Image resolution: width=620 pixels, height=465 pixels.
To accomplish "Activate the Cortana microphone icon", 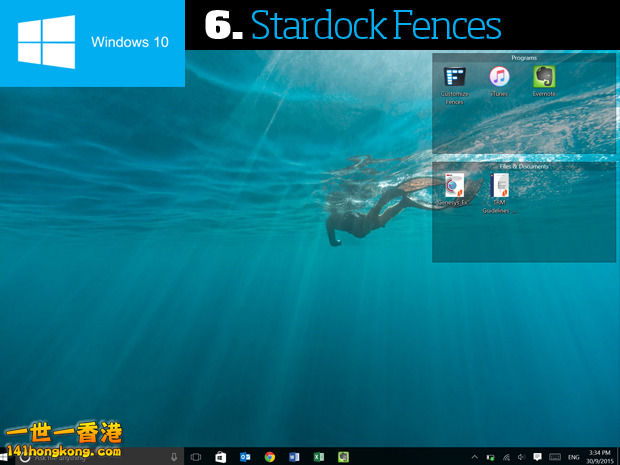I will [x=174, y=457].
